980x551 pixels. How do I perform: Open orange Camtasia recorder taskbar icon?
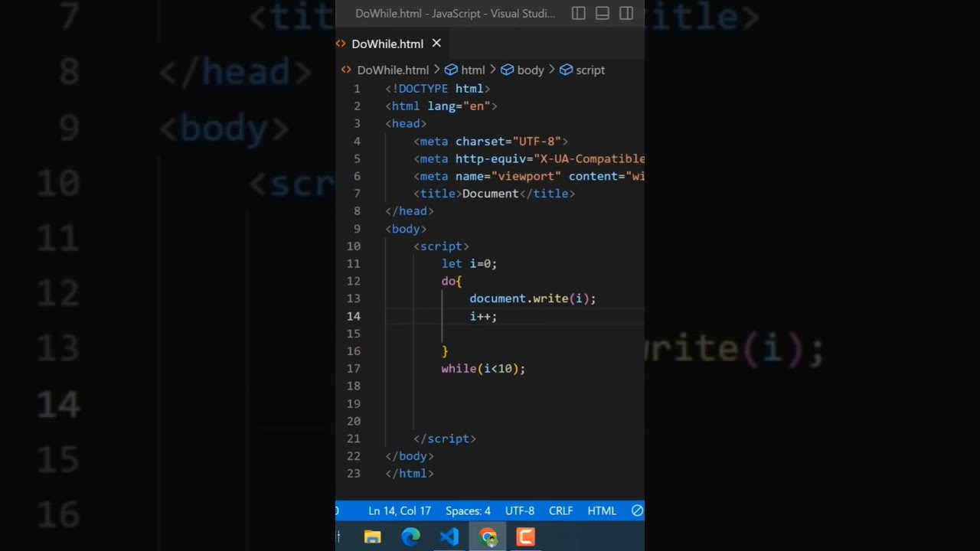click(526, 537)
